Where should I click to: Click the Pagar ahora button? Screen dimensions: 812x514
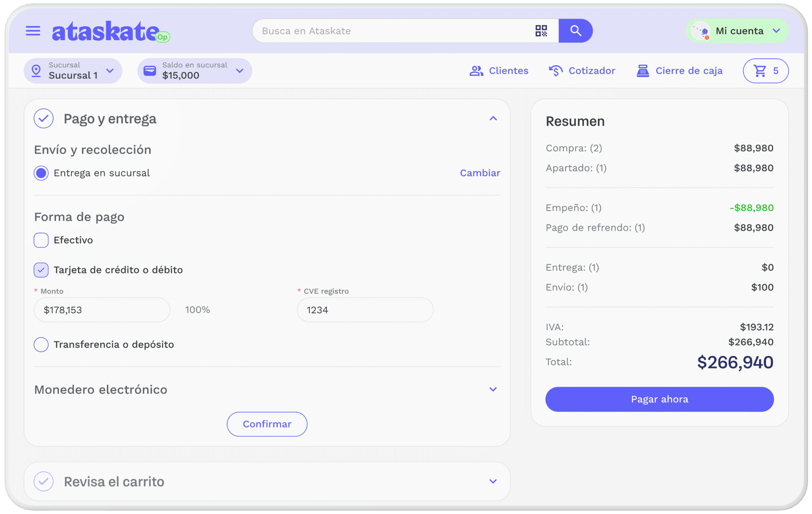pyautogui.click(x=659, y=399)
